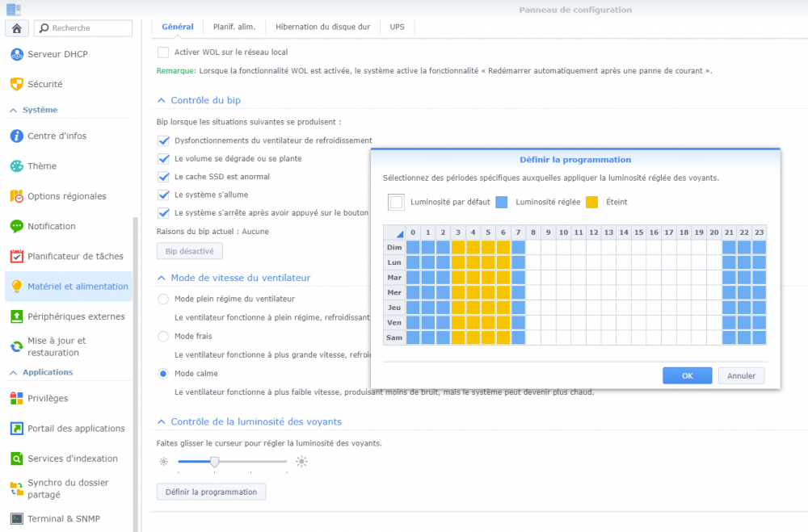Click in the Recherche search field

(89, 28)
